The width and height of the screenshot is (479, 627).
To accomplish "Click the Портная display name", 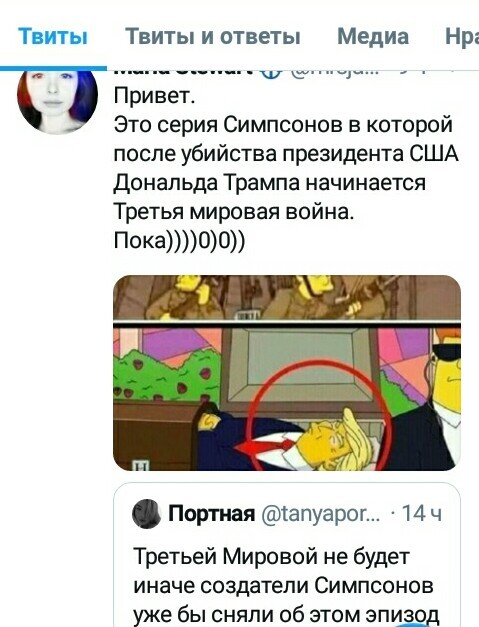I will pos(212,513).
